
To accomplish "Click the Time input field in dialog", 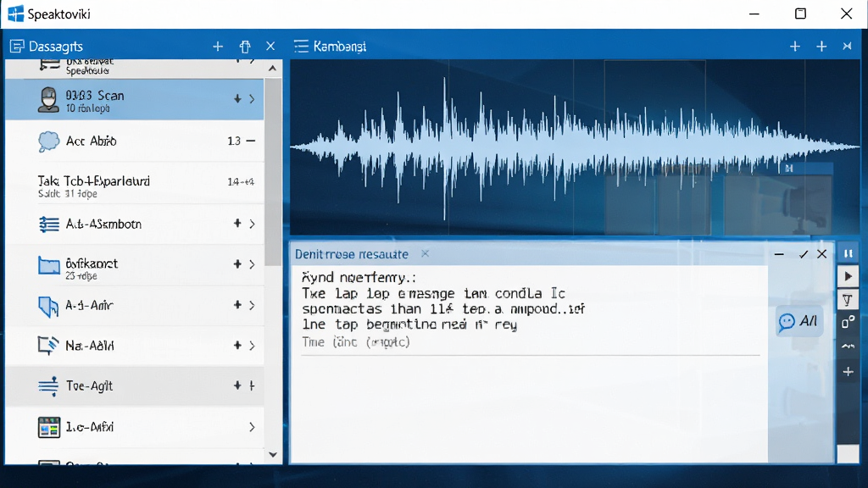I will (530, 343).
